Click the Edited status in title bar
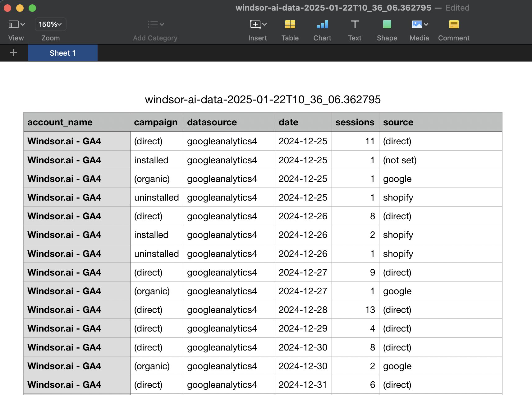The width and height of the screenshot is (532, 395). [457, 8]
